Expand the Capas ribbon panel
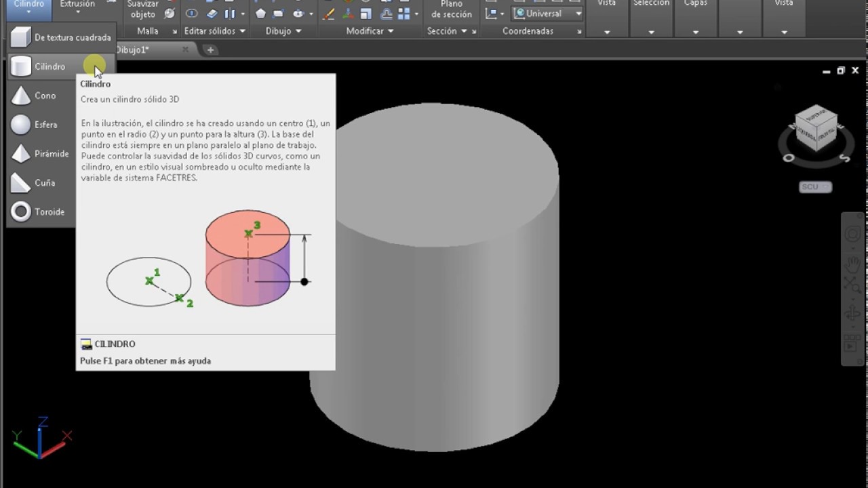This screenshot has height=488, width=868. tap(696, 32)
